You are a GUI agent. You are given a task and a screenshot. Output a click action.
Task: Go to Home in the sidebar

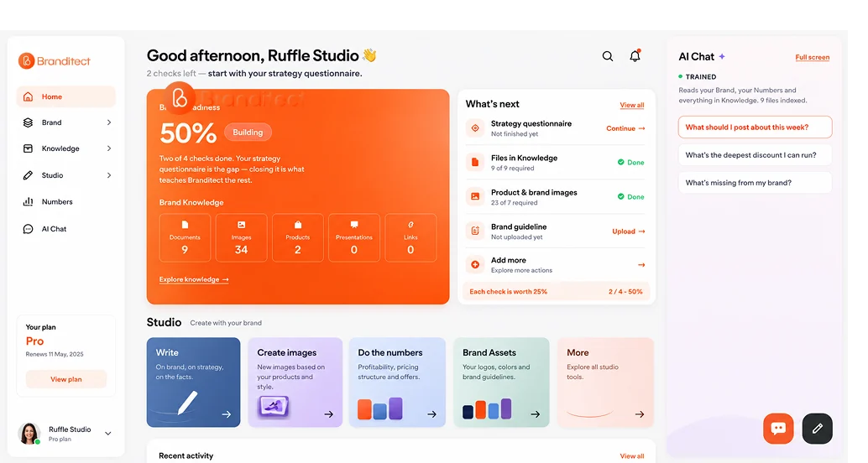point(65,96)
